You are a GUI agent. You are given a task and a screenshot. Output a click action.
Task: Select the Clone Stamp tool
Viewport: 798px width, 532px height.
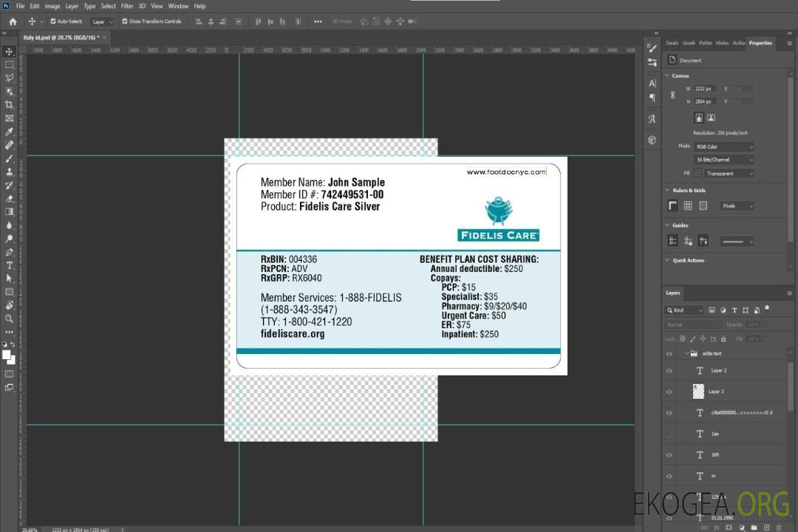point(9,171)
